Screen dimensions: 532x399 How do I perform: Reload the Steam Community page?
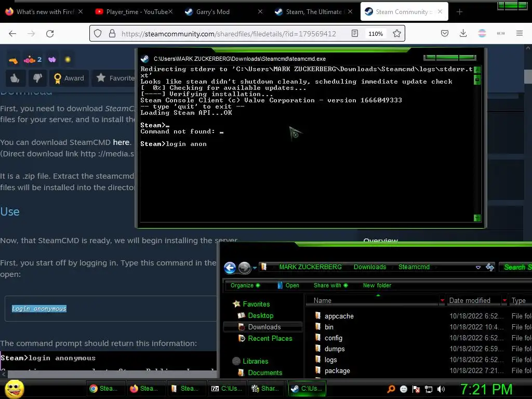point(50,34)
